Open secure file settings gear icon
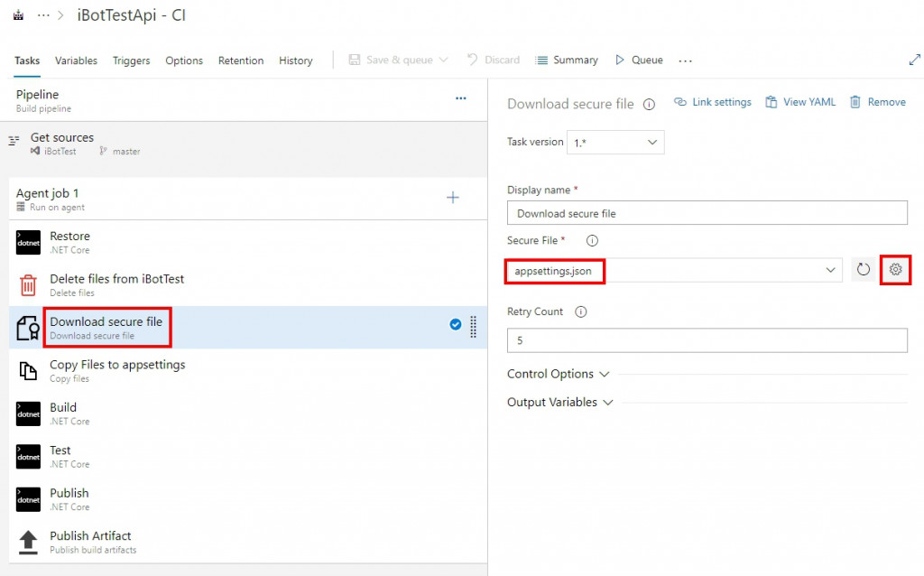Image resolution: width=924 pixels, height=576 pixels. click(x=895, y=269)
